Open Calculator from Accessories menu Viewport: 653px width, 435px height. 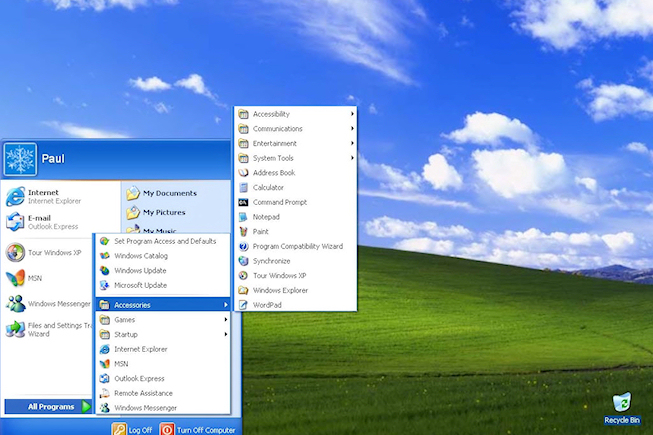pos(295,187)
